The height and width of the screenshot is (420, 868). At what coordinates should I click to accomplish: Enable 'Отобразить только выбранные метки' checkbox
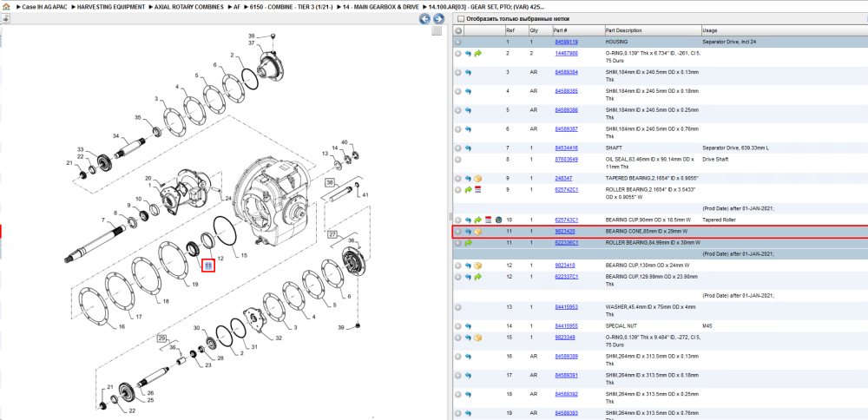pyautogui.click(x=460, y=19)
